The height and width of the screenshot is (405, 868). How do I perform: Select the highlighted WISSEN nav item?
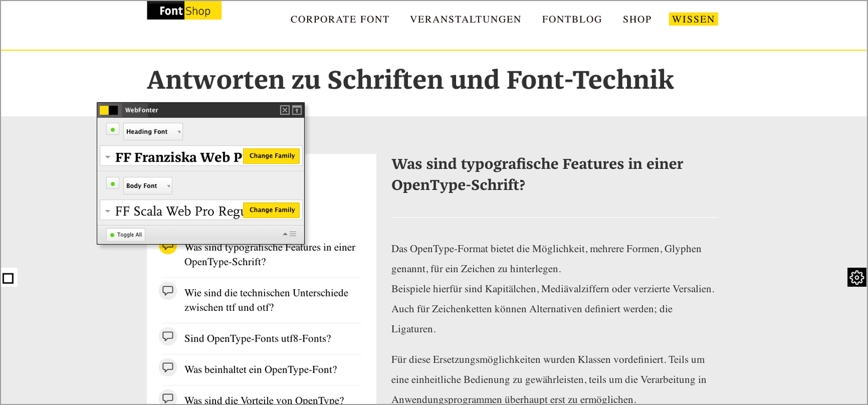(x=693, y=19)
